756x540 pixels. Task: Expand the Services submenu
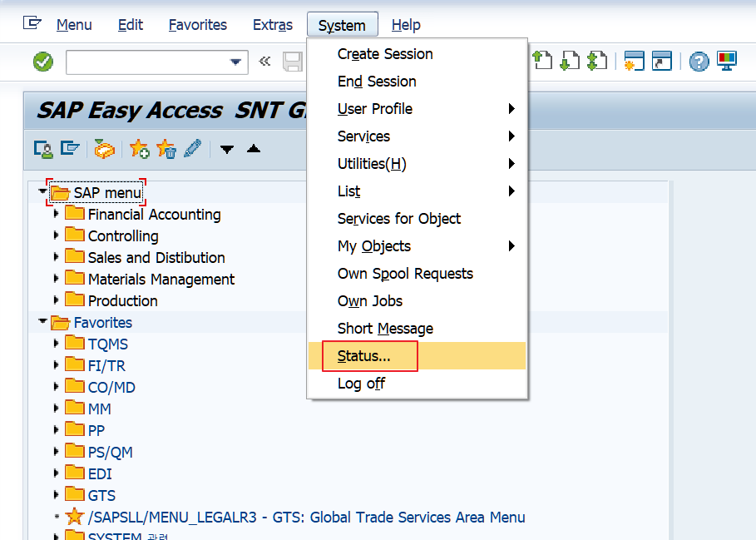(x=417, y=136)
